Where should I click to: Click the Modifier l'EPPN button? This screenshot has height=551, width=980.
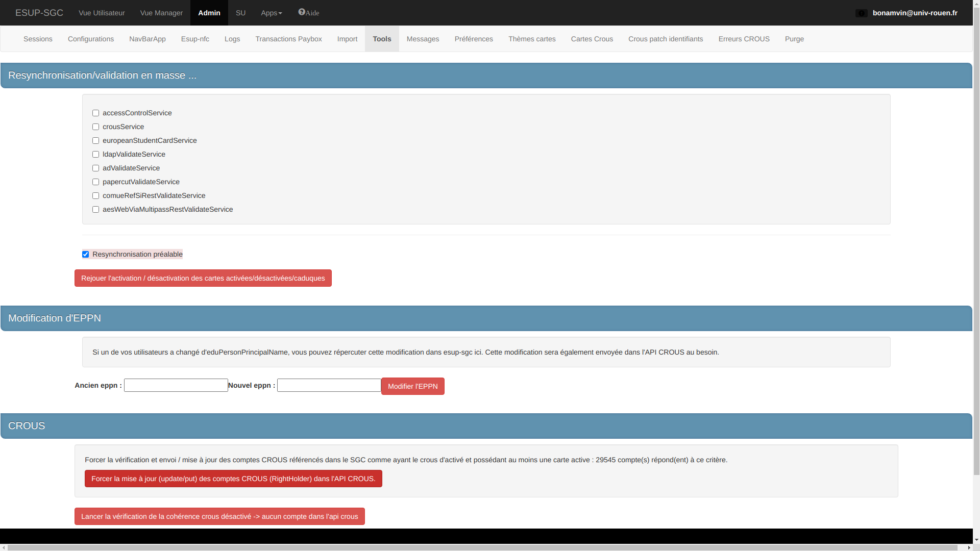point(412,386)
